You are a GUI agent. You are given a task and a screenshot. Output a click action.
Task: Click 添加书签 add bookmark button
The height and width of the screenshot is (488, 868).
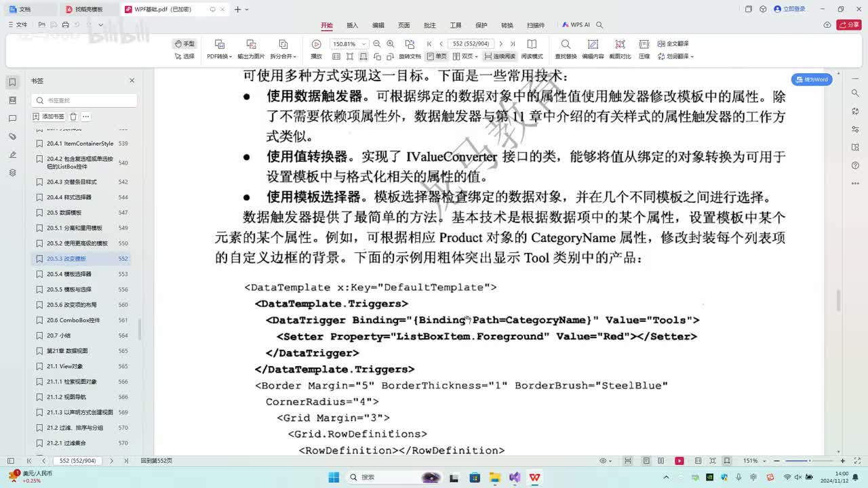[49, 117]
